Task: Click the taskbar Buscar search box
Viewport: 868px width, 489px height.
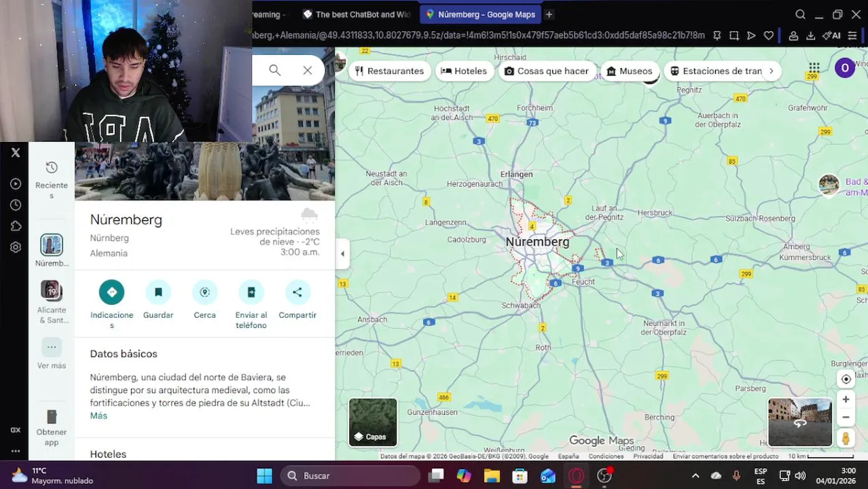Action: (350, 475)
